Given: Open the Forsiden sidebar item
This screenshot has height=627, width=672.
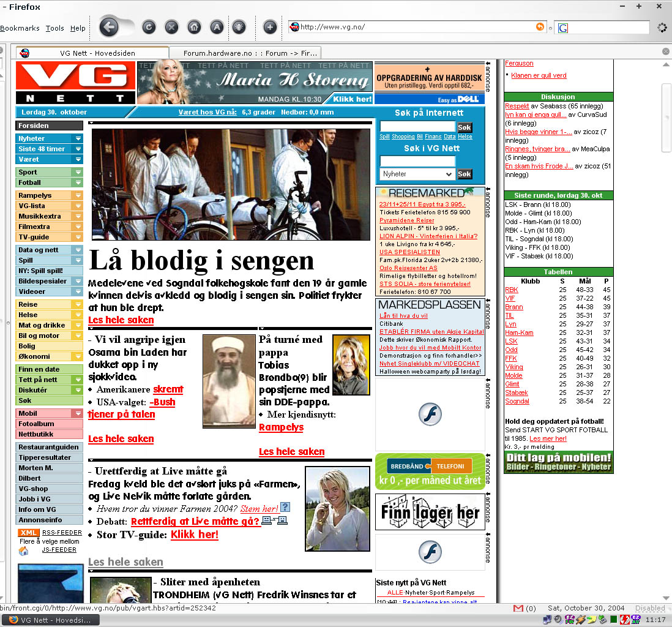Looking at the screenshot, I should (x=50, y=126).
